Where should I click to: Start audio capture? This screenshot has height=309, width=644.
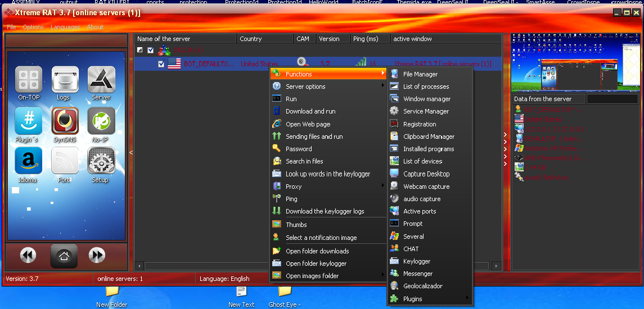pyautogui.click(x=430, y=199)
